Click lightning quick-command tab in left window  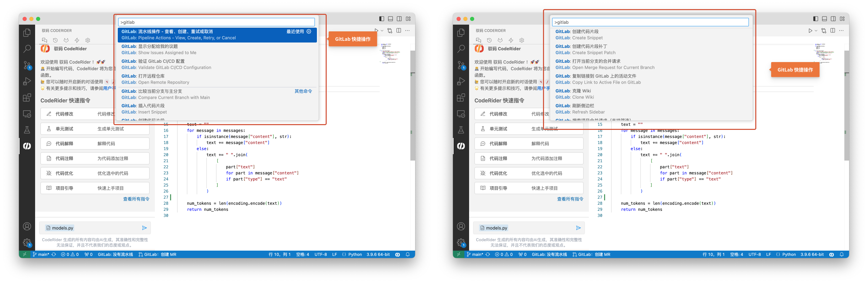(x=77, y=40)
